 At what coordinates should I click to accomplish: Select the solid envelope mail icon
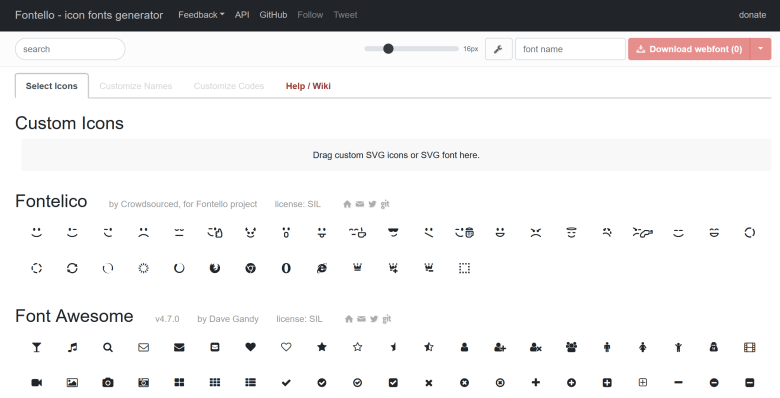(179, 347)
